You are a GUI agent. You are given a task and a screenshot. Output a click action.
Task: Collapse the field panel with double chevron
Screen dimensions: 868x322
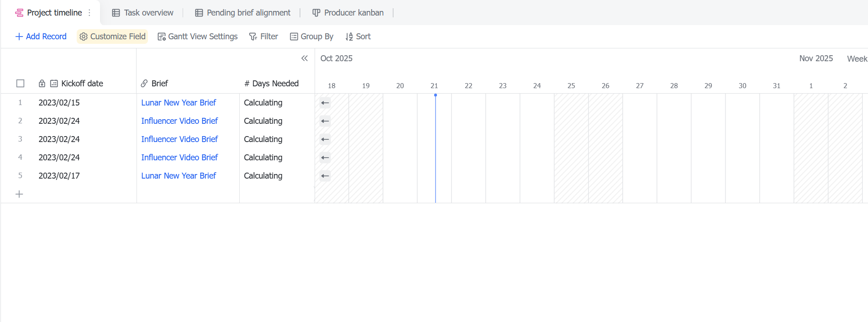coord(305,58)
